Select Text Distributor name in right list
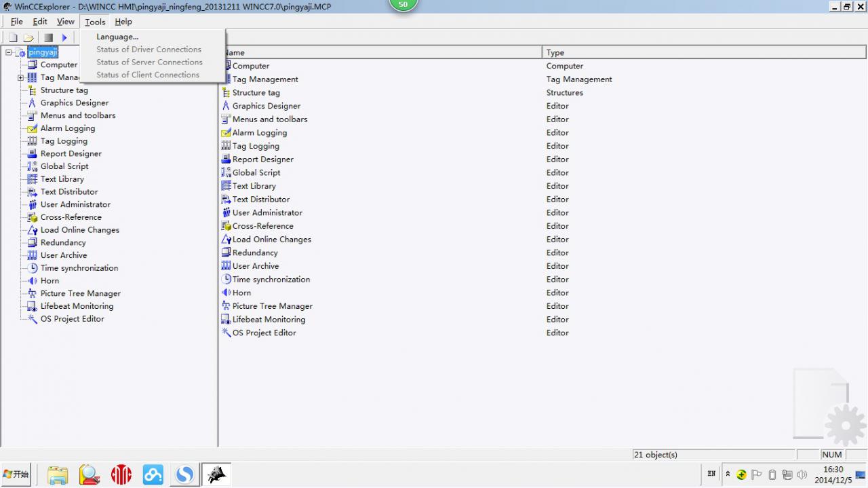868x488 pixels. pyautogui.click(x=261, y=200)
